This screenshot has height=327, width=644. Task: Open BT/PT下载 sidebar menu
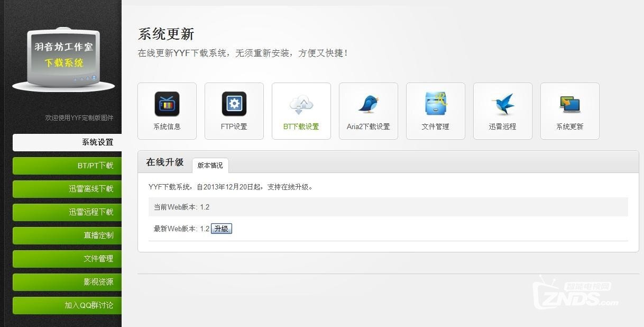coord(68,166)
